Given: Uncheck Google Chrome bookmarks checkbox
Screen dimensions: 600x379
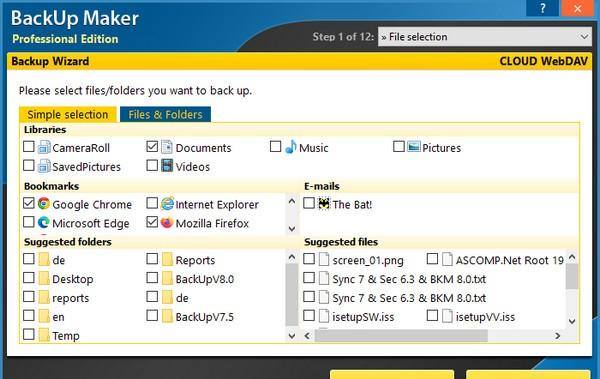Looking at the screenshot, I should [29, 203].
